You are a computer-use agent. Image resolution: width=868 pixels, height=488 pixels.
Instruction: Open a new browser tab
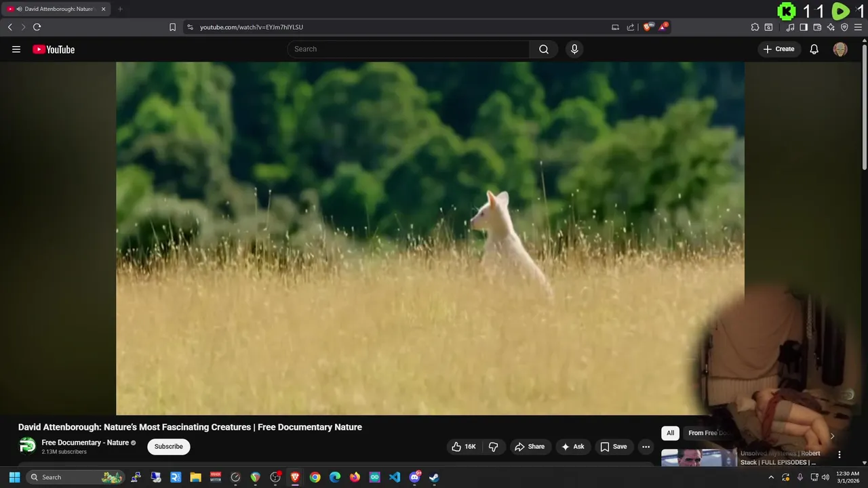(120, 9)
